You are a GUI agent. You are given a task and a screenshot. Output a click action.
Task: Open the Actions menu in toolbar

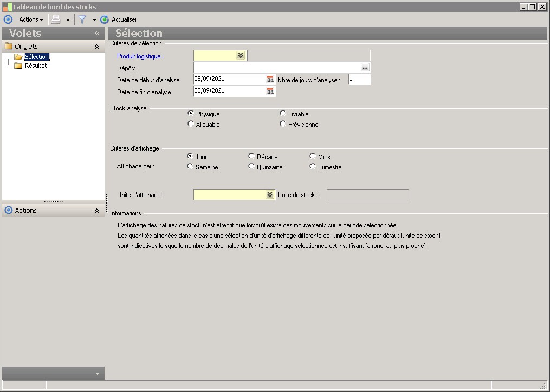click(x=31, y=19)
